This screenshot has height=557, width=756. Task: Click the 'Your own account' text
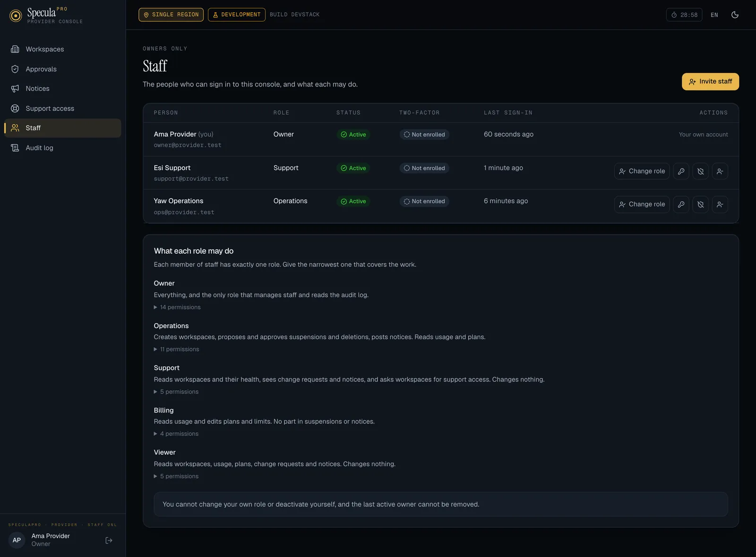(x=703, y=135)
